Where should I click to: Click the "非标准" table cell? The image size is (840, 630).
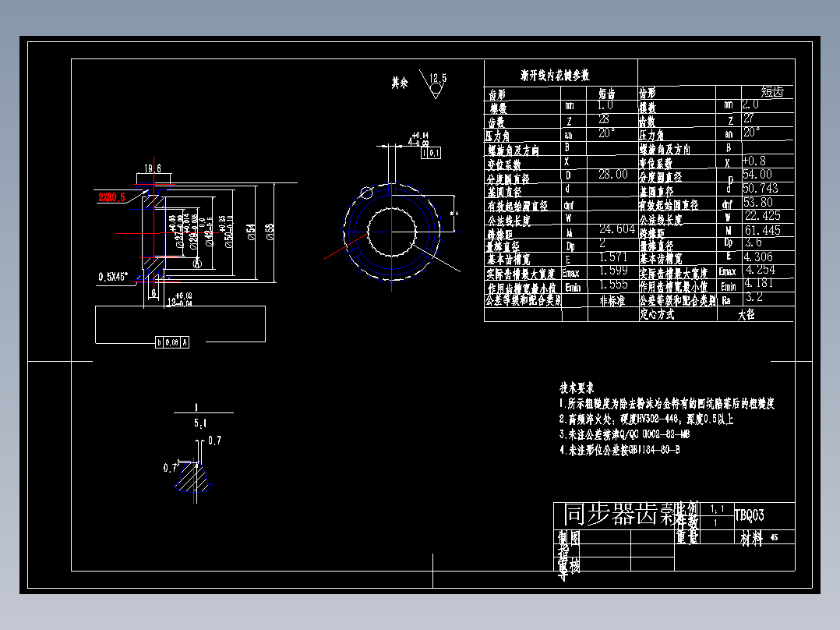tap(612, 300)
